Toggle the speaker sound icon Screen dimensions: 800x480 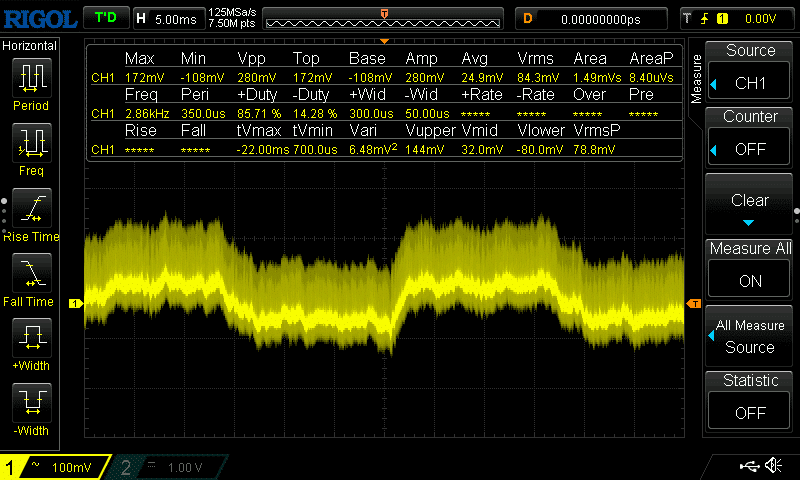tap(773, 465)
